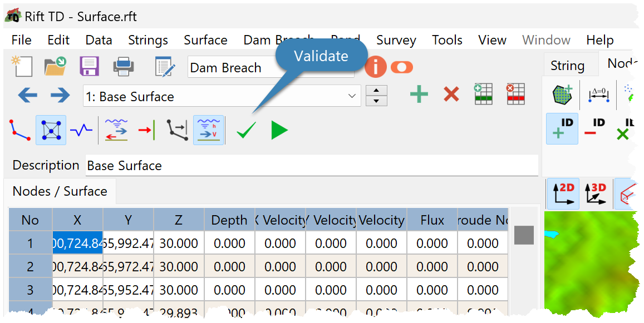Open the Tools menu
Viewport: 644px width, 323px height.
tap(447, 40)
